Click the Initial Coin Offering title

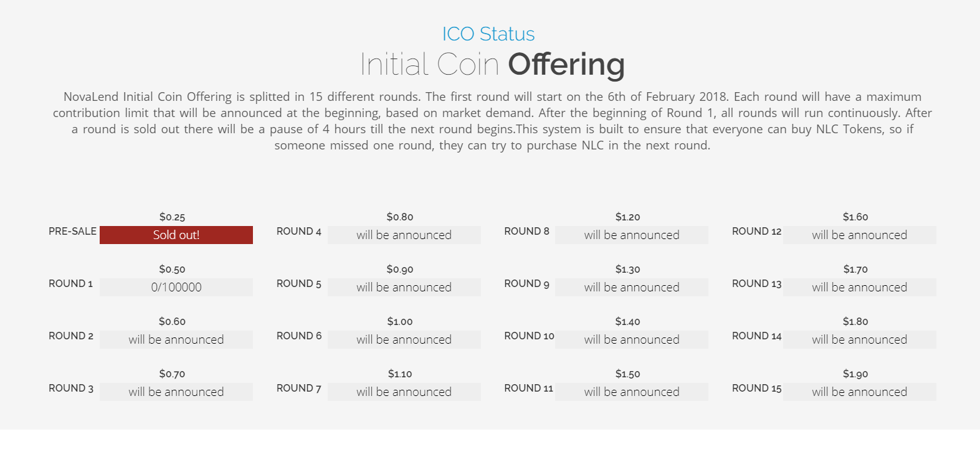[492, 64]
